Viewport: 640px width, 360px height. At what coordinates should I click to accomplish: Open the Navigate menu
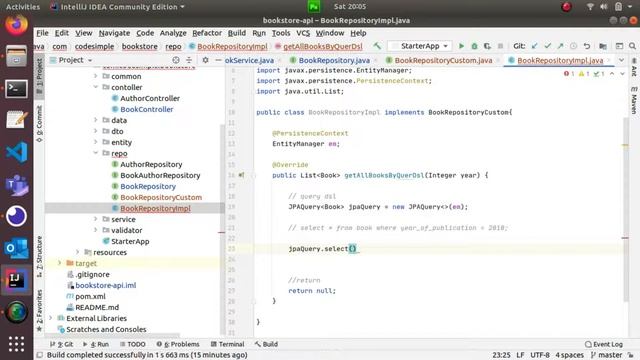(114, 33)
